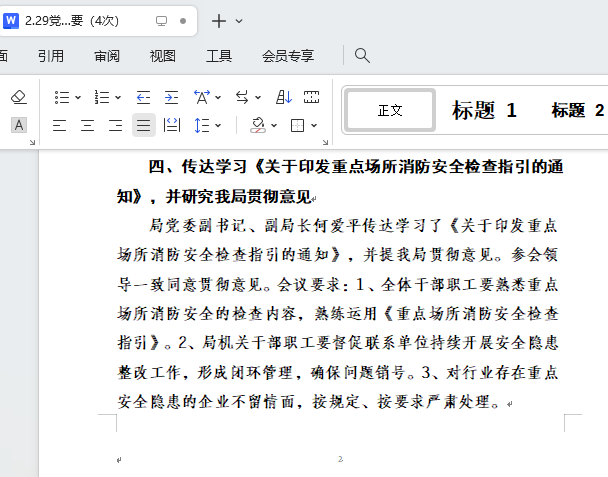Image resolution: width=608 pixels, height=477 pixels.
Task: Click the search magnifier icon
Action: [x=362, y=56]
